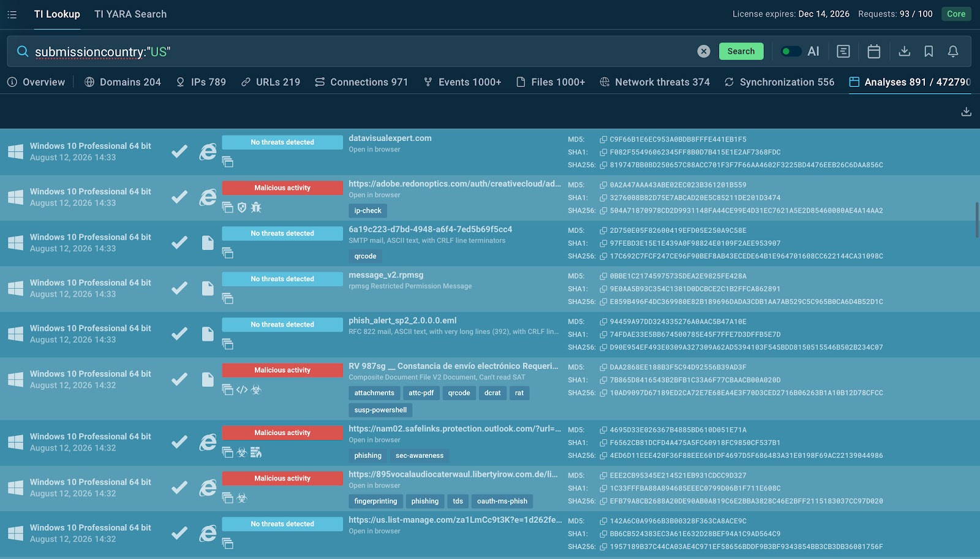
Task: Switch to TI Lookup tab
Action: tap(57, 14)
